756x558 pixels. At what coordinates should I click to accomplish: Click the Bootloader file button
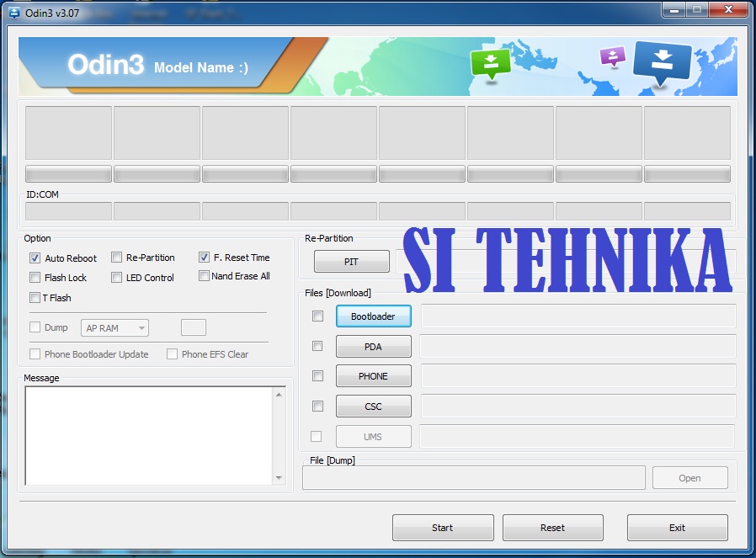pos(373,316)
